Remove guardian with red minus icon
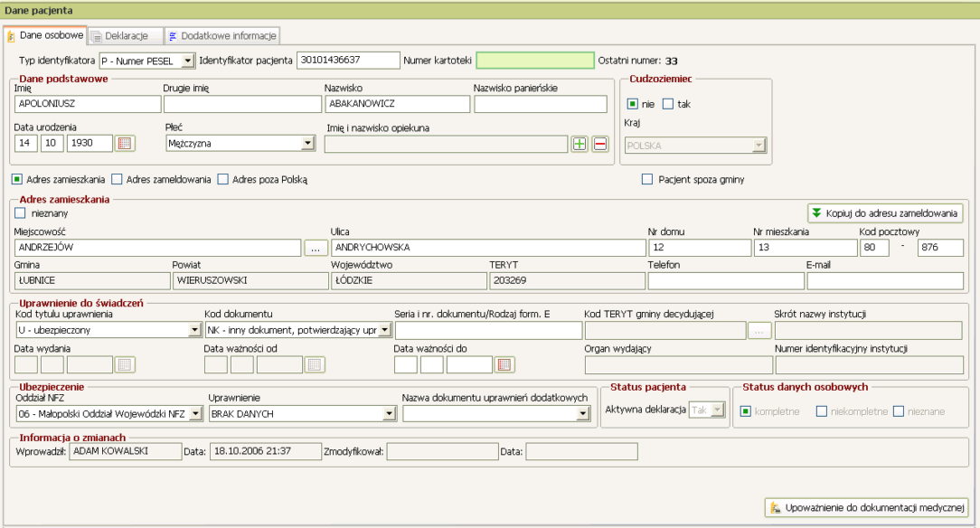This screenshot has height=528, width=980. (600, 145)
